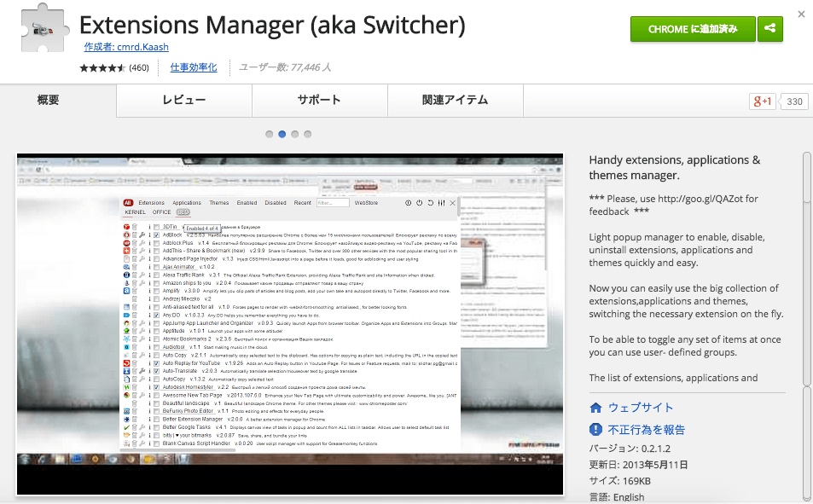Switch to the サポート tab
Image resolution: width=813 pixels, height=504 pixels.
point(319,100)
